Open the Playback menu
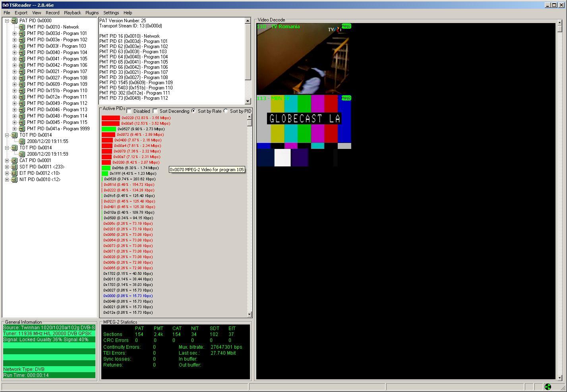The height and width of the screenshot is (392, 567). coord(72,13)
